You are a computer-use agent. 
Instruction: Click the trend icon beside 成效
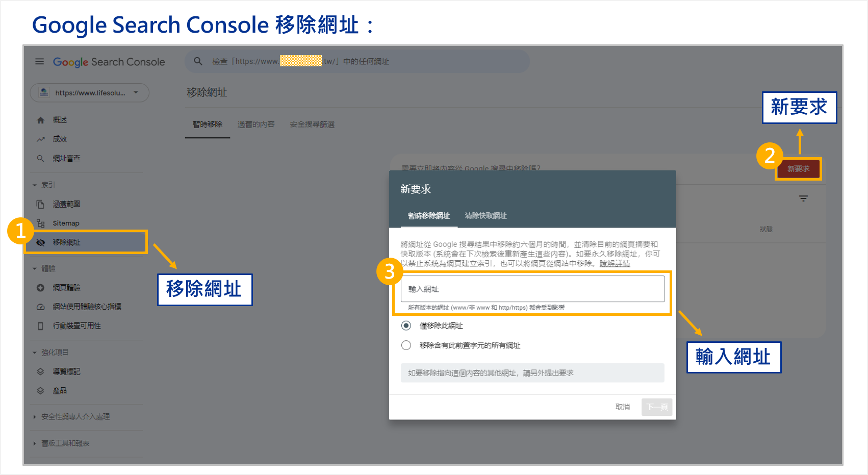(40, 139)
